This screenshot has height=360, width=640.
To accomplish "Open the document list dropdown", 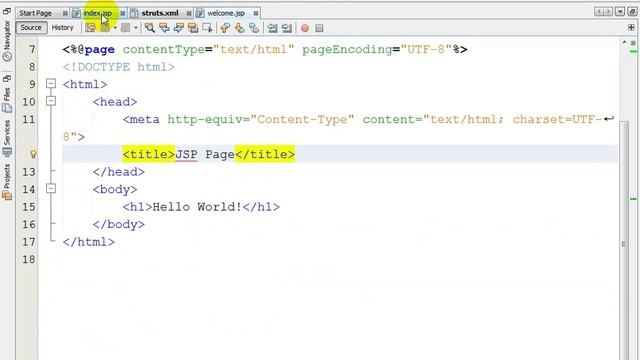I will click(x=620, y=12).
